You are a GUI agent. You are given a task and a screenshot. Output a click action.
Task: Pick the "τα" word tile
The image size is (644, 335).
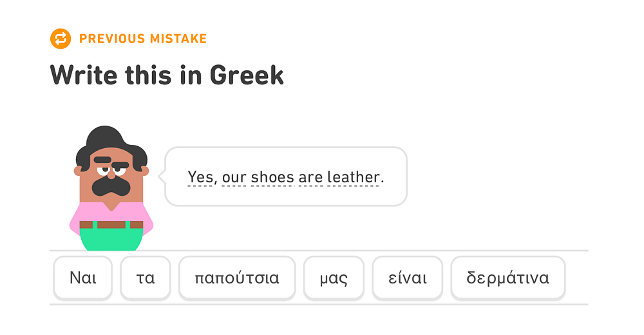146,278
